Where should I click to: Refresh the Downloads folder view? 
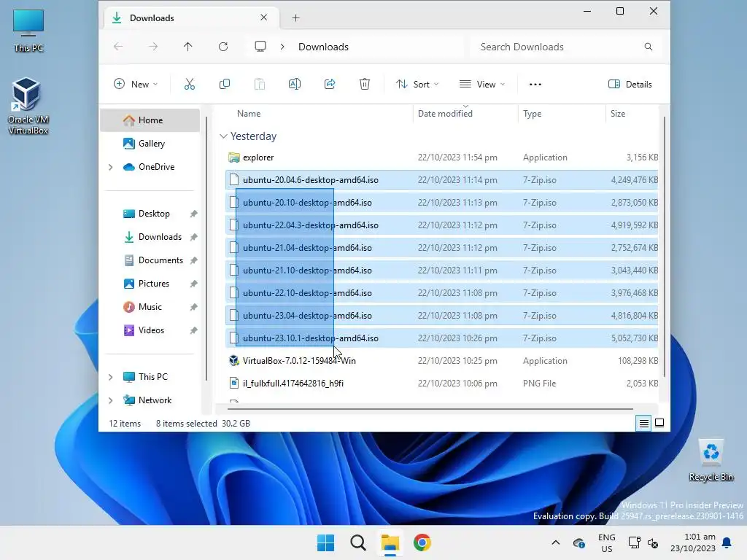[x=223, y=47]
